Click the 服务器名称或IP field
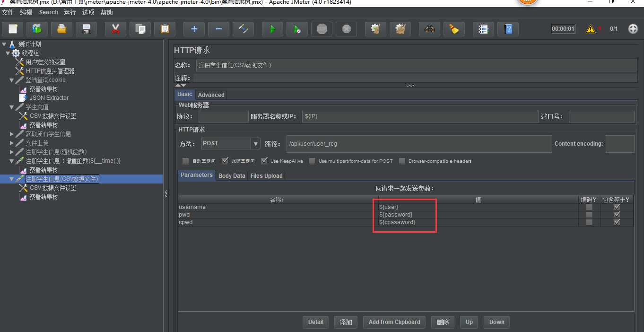The width and height of the screenshot is (644, 332). 420,116
